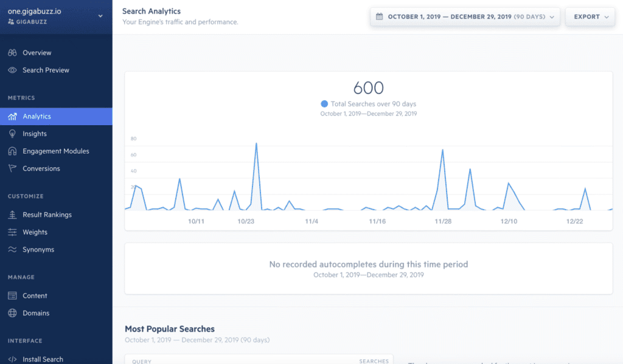
Task: Click the calendar icon in date picker
Action: point(380,17)
